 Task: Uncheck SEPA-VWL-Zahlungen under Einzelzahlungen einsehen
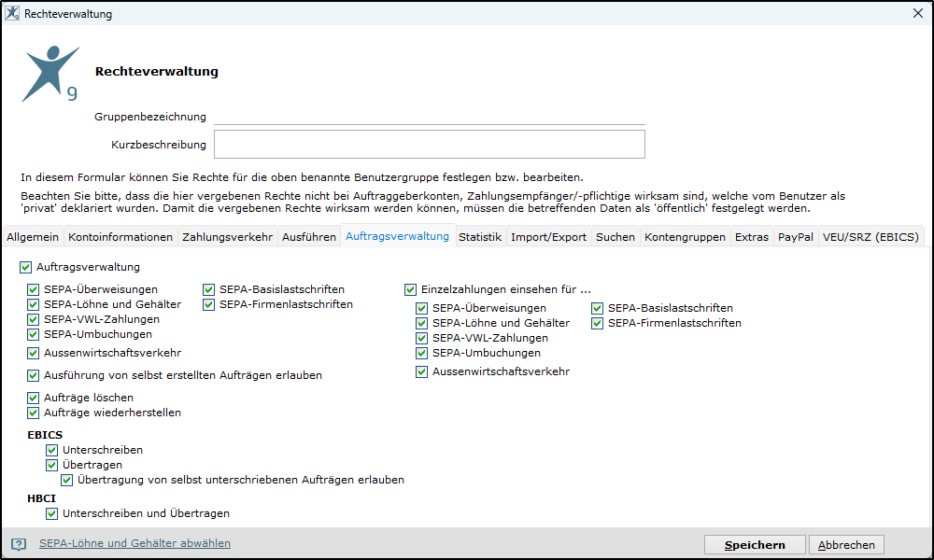tap(422, 338)
